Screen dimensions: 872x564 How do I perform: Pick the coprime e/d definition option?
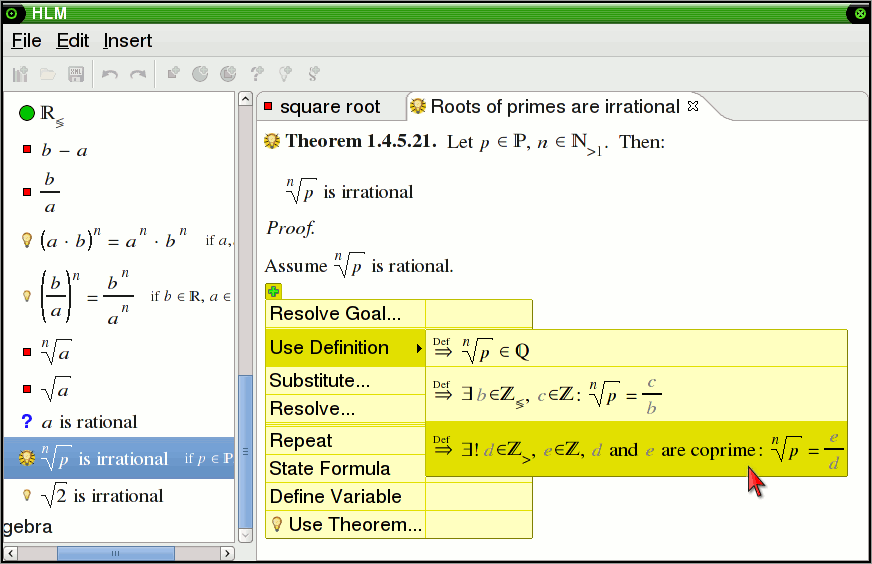636,449
